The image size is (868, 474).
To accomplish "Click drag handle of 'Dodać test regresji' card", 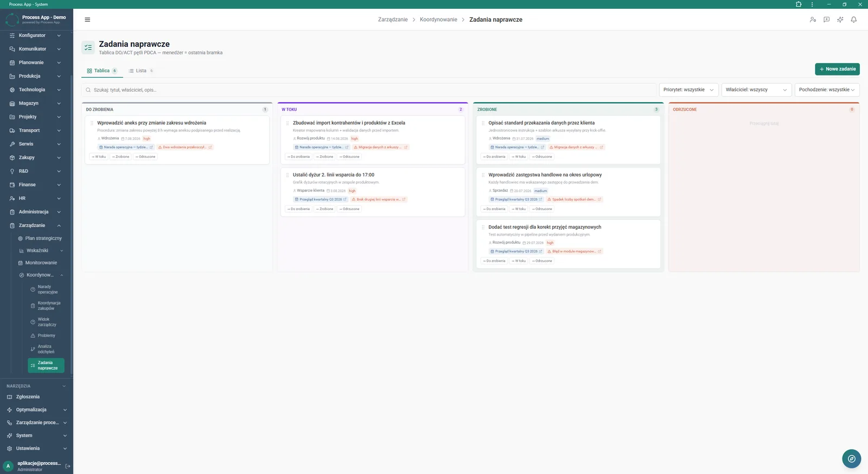I will click(483, 227).
